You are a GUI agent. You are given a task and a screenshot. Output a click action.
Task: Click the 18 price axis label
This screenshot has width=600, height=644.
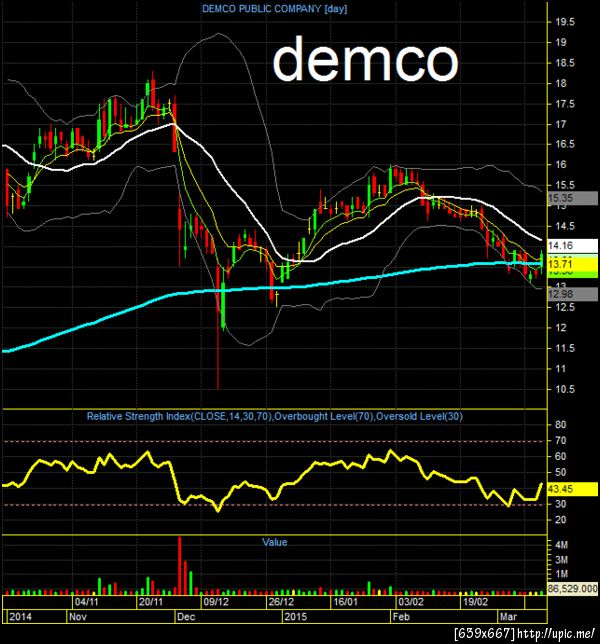pyautogui.click(x=561, y=83)
